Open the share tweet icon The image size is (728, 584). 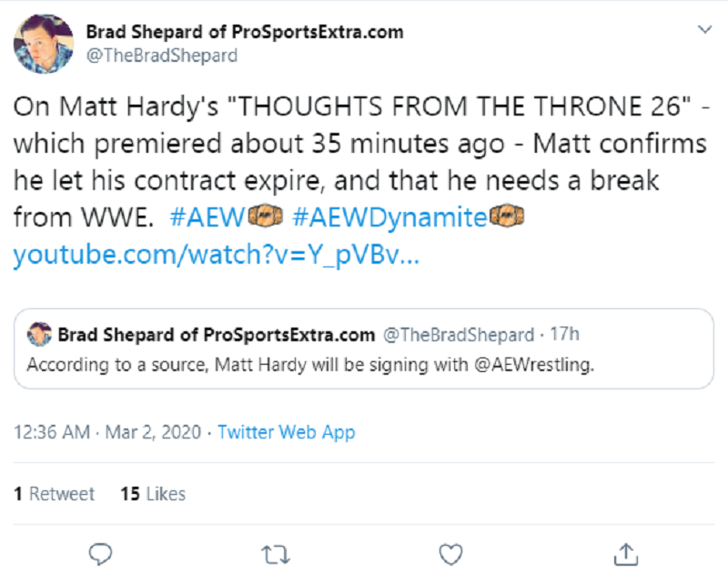tap(624, 553)
